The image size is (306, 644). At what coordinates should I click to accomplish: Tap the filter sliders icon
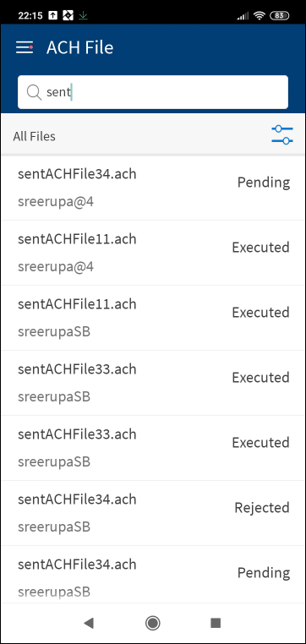(x=282, y=134)
